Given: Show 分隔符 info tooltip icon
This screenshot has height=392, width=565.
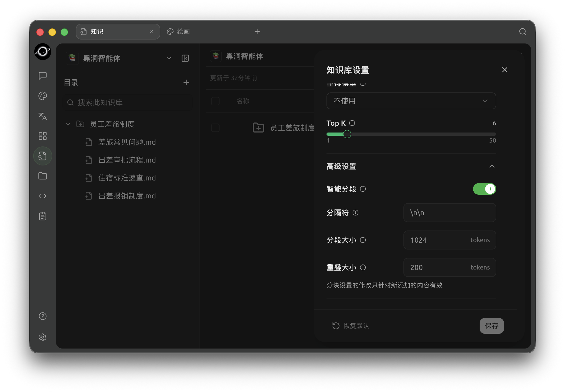Looking at the screenshot, I should 355,213.
